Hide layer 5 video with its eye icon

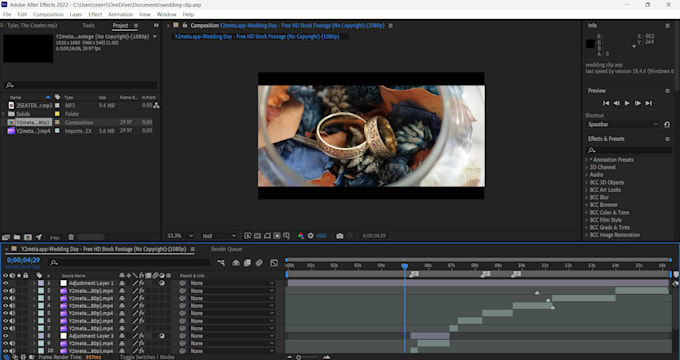[x=6, y=313]
